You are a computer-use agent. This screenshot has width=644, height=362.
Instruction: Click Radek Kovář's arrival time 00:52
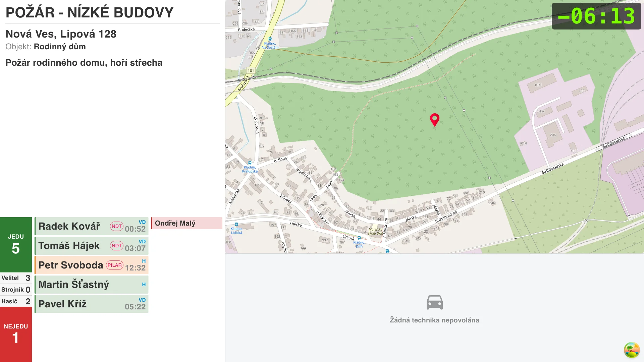[135, 229]
